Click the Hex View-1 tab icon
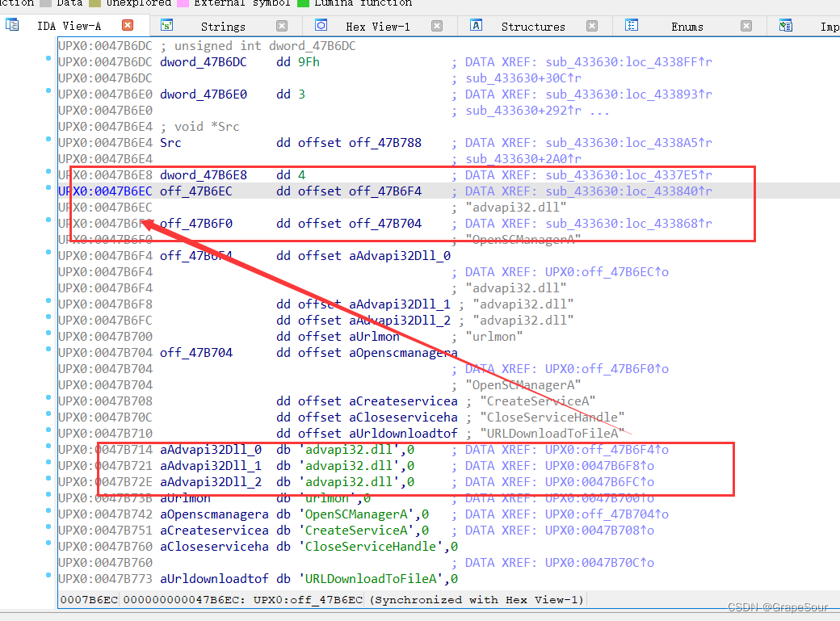This screenshot has width=840, height=621. pos(321,25)
